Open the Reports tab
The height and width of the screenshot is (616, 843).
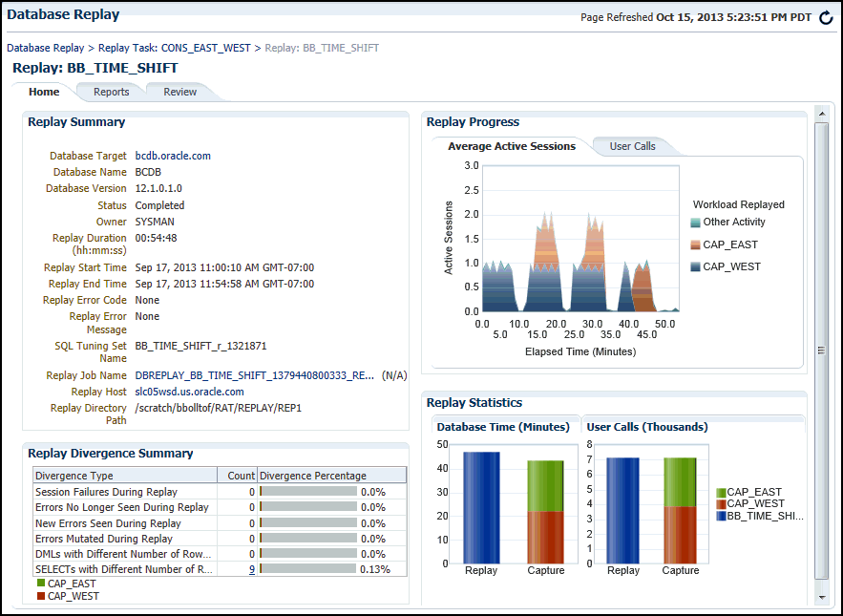(111, 92)
